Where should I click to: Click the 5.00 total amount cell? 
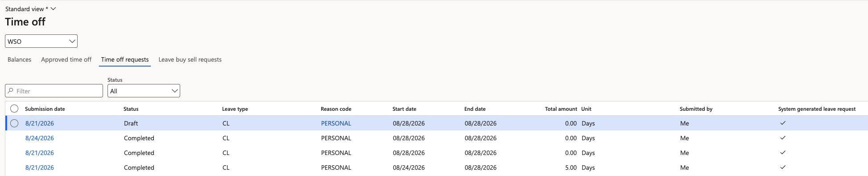(x=571, y=168)
